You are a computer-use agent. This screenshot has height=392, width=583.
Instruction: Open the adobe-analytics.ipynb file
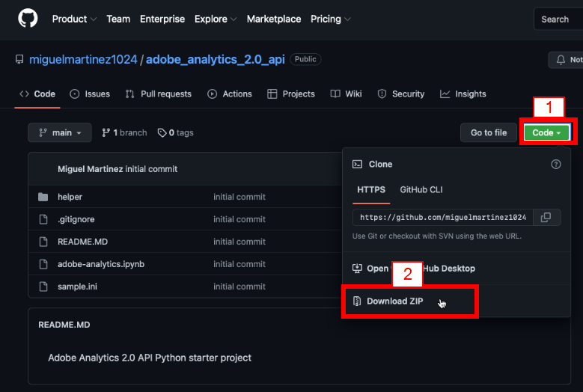pyautogui.click(x=101, y=264)
